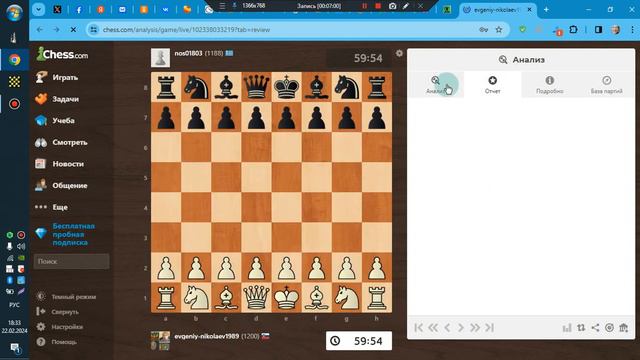Select the white pawn on e2
Screen dimensions: 640x360
(286, 268)
